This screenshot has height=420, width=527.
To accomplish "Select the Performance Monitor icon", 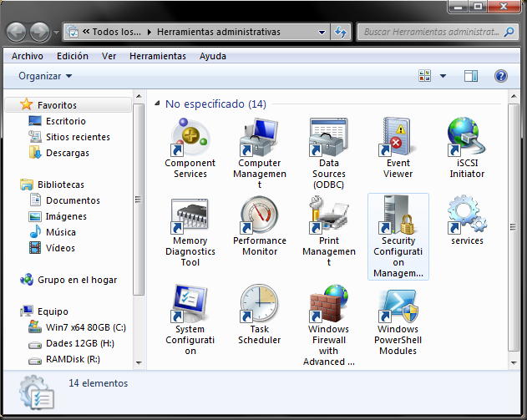I will (259, 215).
